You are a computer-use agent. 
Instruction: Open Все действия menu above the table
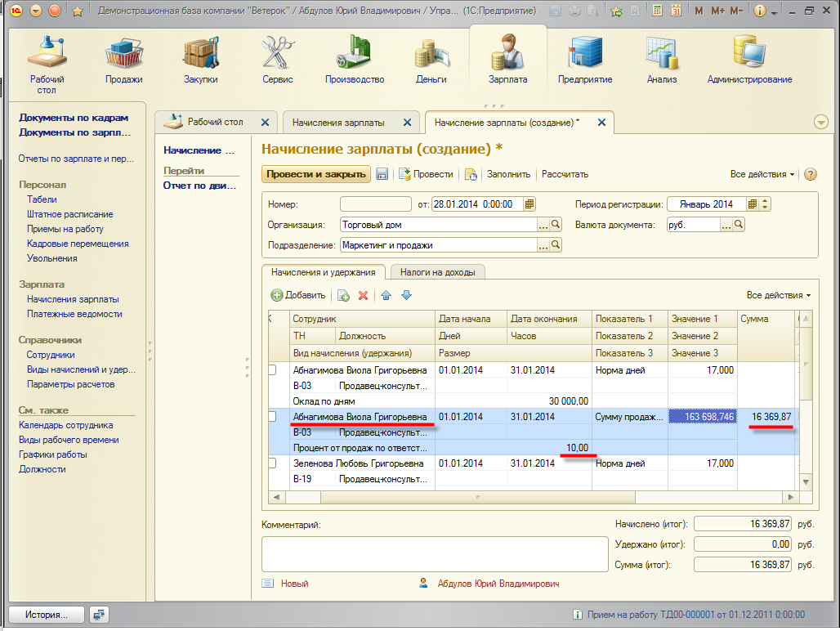pos(778,295)
